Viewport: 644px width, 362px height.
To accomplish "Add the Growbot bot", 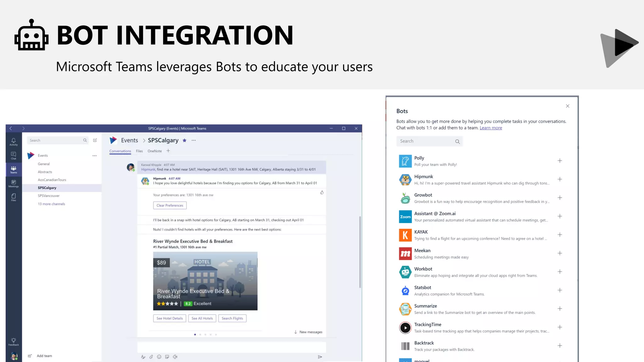I will (x=560, y=198).
